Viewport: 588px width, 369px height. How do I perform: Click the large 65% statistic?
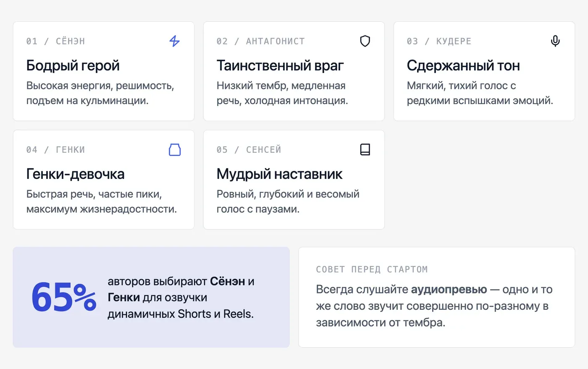(64, 297)
